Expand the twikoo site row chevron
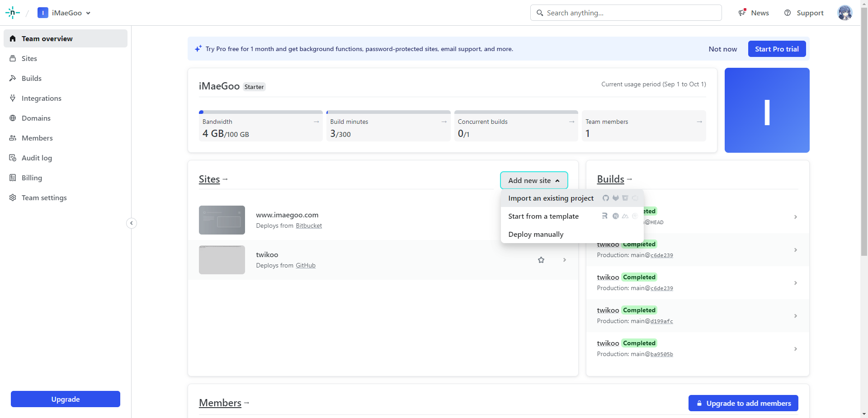 coord(565,260)
